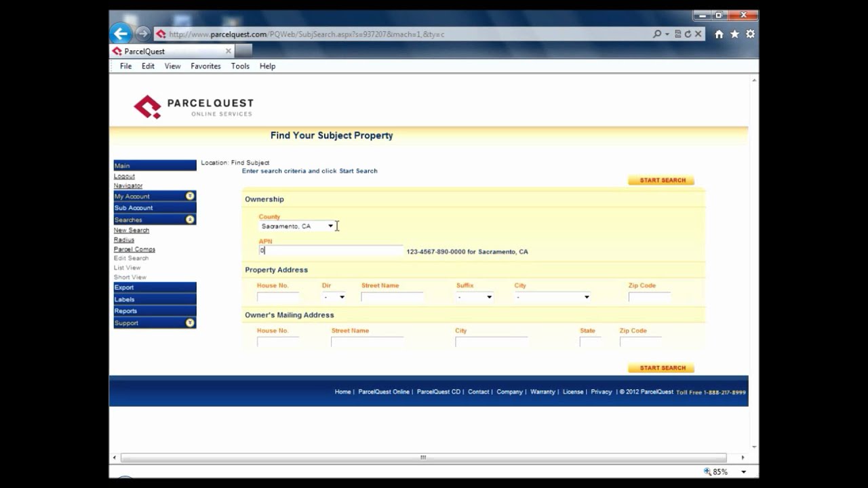
Task: Click the vertical scrollbar up arrow
Action: point(754,81)
